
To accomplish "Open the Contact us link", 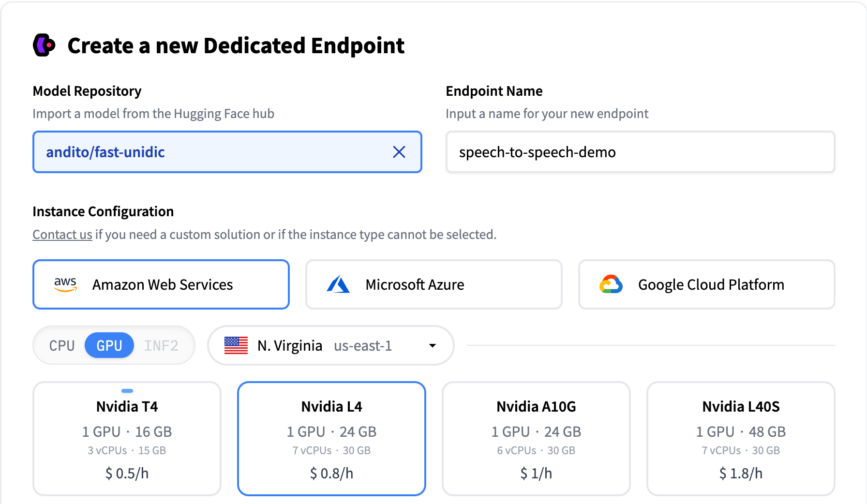I will point(62,234).
